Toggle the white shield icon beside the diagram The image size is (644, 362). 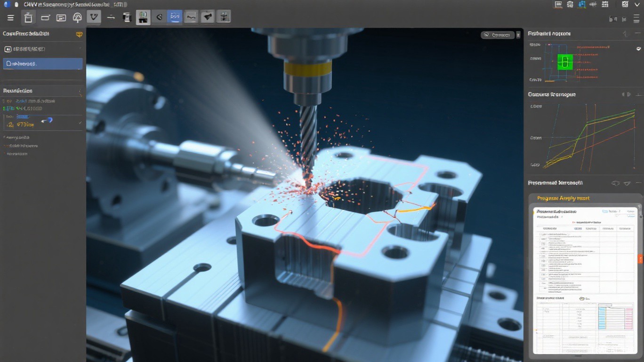point(638,49)
